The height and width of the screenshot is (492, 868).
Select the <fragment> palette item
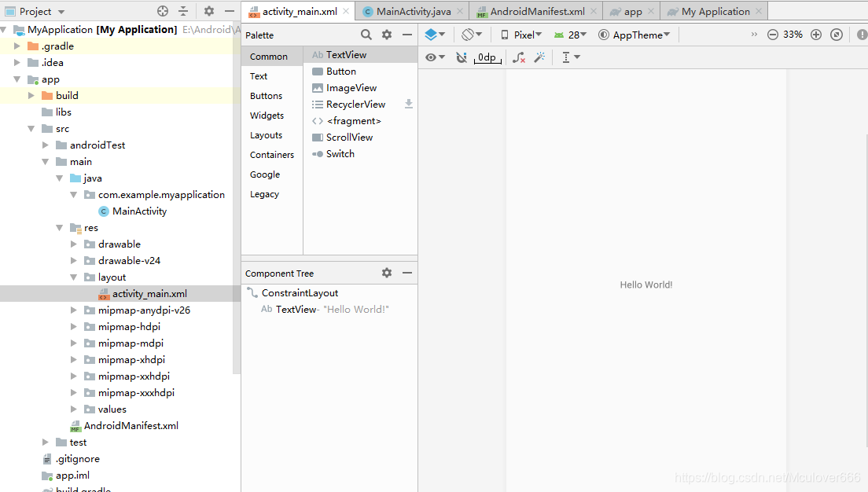pos(360,121)
